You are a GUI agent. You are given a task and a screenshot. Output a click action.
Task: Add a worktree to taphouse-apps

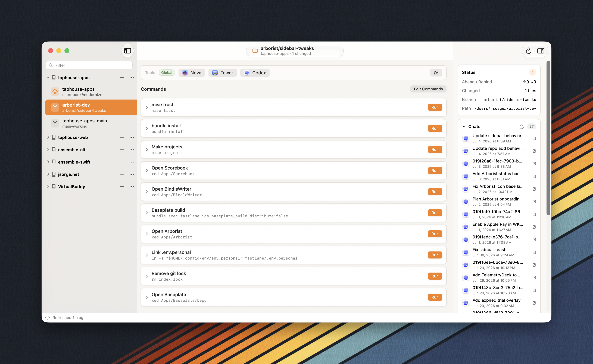[122, 78]
